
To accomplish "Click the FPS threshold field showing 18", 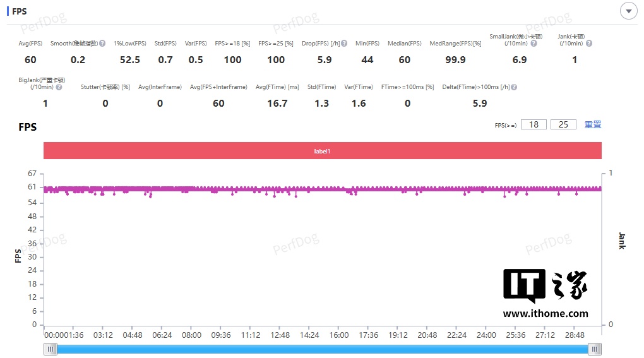I will point(534,124).
